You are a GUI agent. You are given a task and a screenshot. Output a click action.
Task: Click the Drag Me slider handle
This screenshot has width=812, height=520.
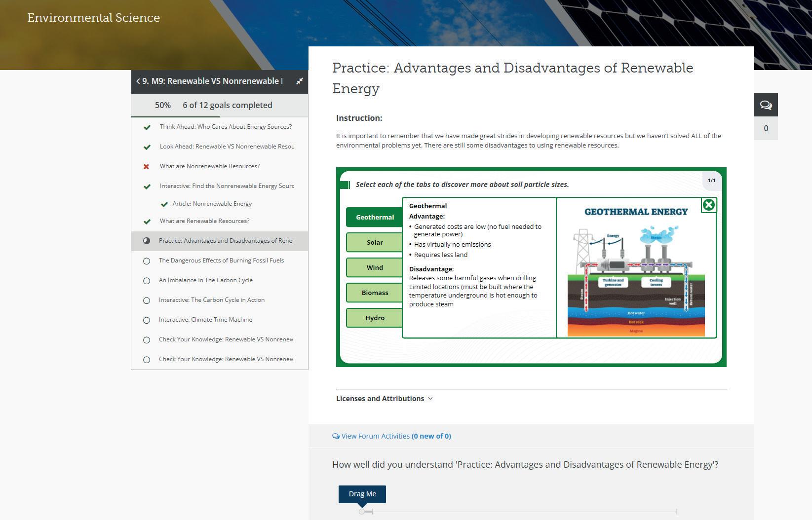(362, 494)
